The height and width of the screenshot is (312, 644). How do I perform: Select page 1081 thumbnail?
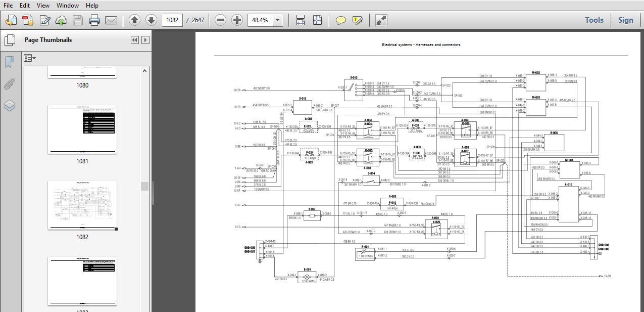coord(82,129)
